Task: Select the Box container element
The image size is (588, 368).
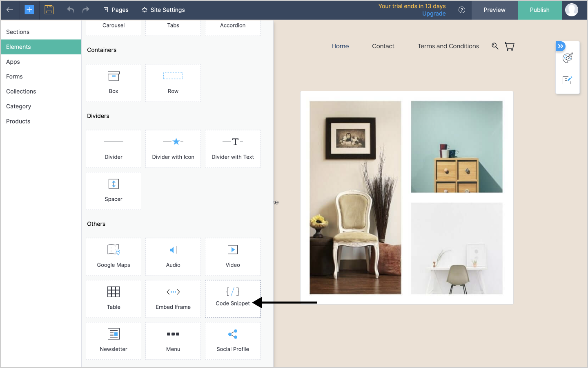Action: tap(114, 83)
